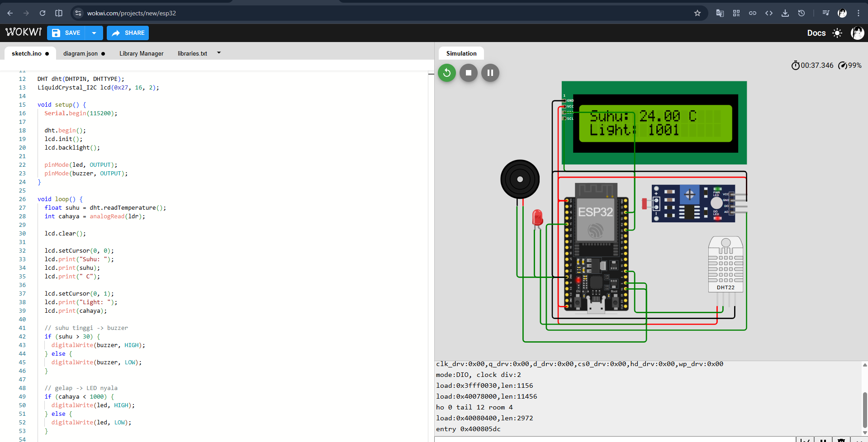The image size is (868, 442).
Task: Open the dropdown arrow next to SAVE
Action: 94,33
